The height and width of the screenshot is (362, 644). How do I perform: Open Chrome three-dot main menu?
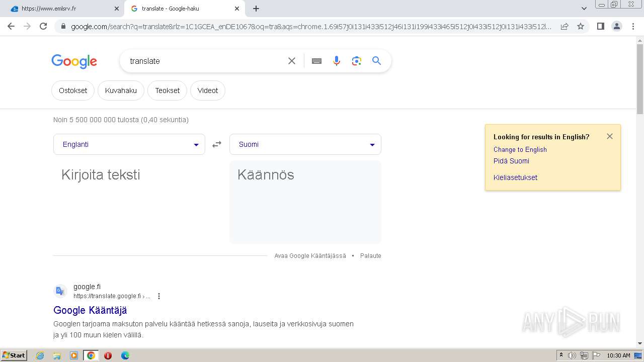click(x=633, y=26)
